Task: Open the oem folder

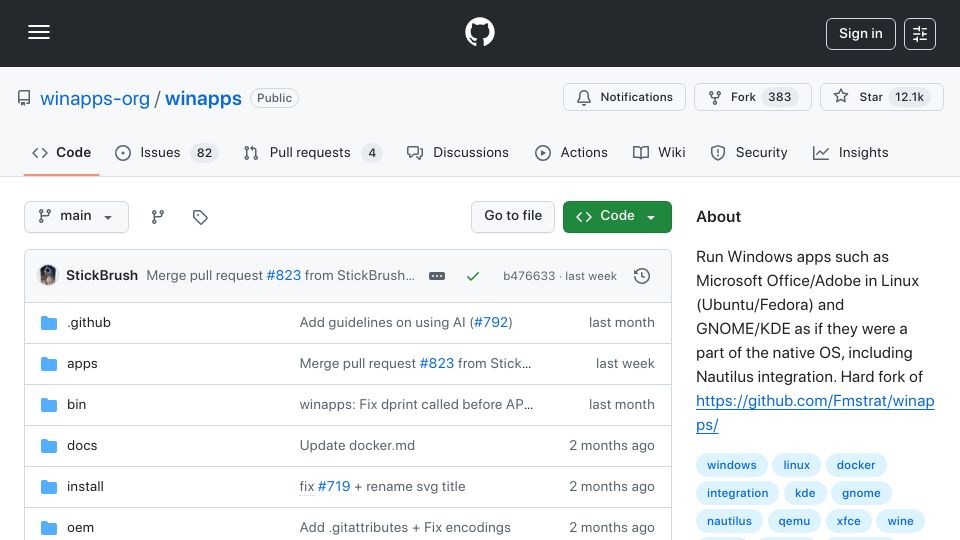Action: [x=80, y=528]
